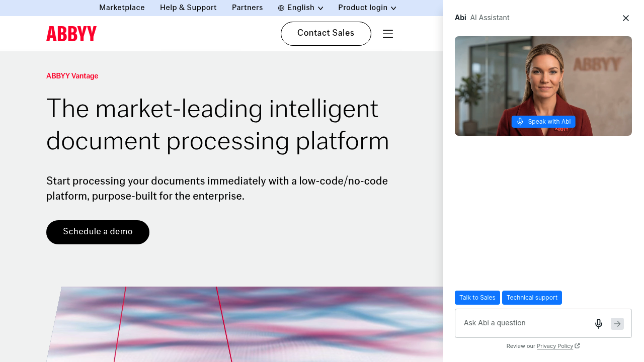Image resolution: width=644 pixels, height=362 pixels.
Task: Open the Partners menu item
Action: 248,8
